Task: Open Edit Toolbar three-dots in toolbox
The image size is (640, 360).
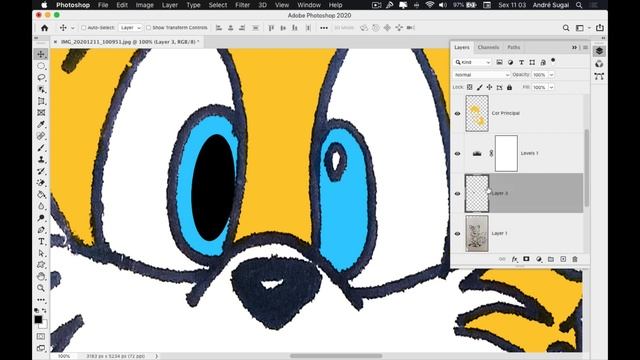Action: tap(41, 300)
